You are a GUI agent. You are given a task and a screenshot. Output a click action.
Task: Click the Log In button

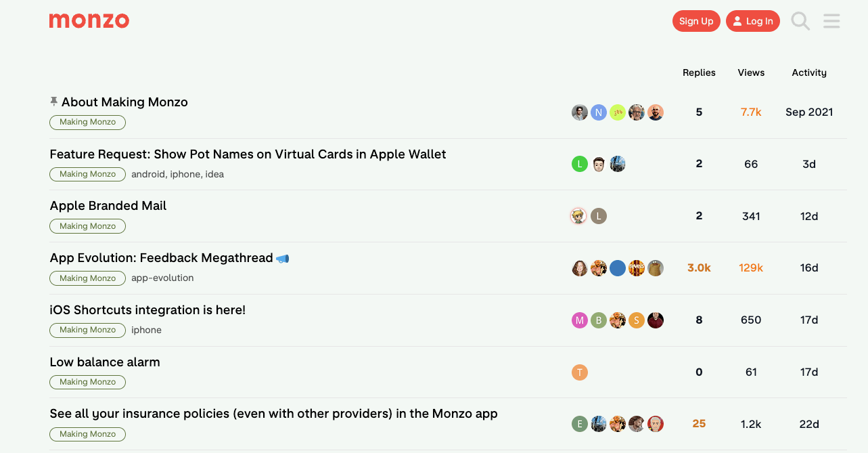753,21
